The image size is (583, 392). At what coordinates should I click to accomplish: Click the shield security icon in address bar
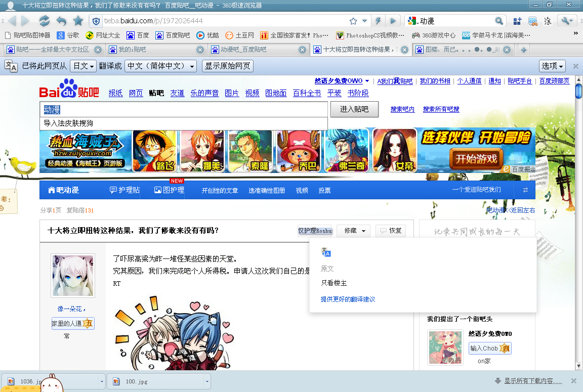click(96, 21)
